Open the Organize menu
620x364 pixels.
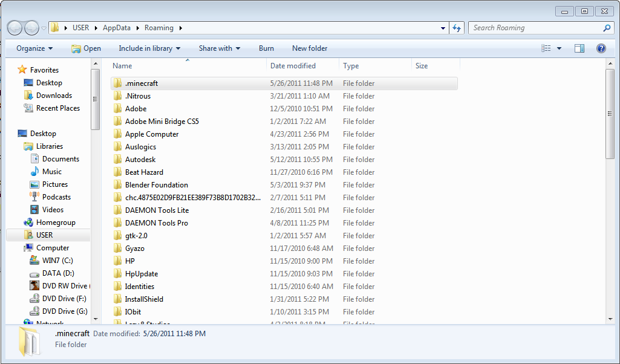click(34, 48)
